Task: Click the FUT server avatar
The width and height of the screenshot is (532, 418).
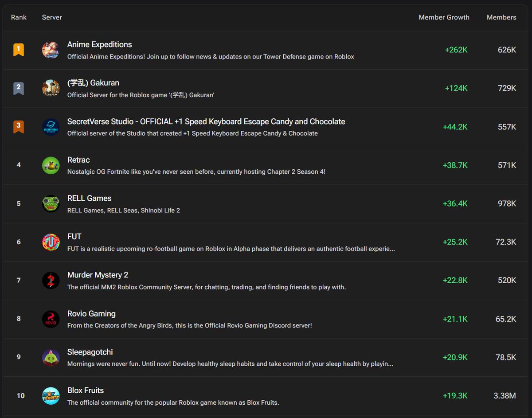Action: coord(51,242)
